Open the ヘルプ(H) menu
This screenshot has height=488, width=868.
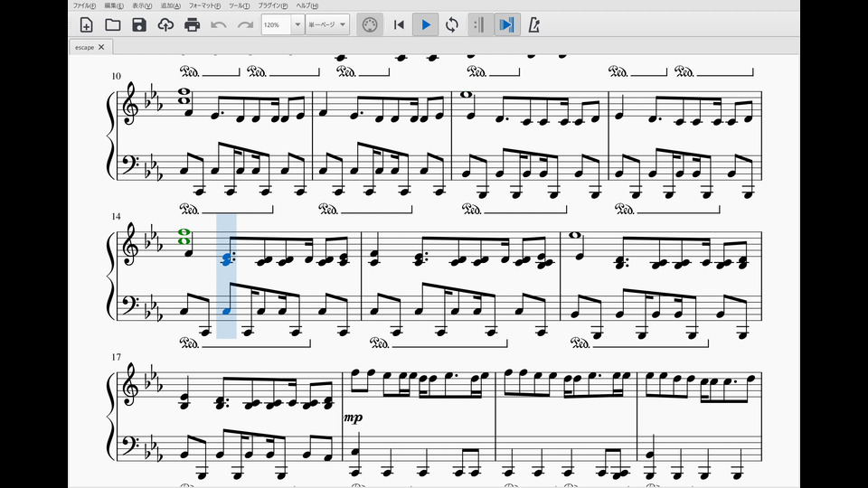(x=307, y=5)
